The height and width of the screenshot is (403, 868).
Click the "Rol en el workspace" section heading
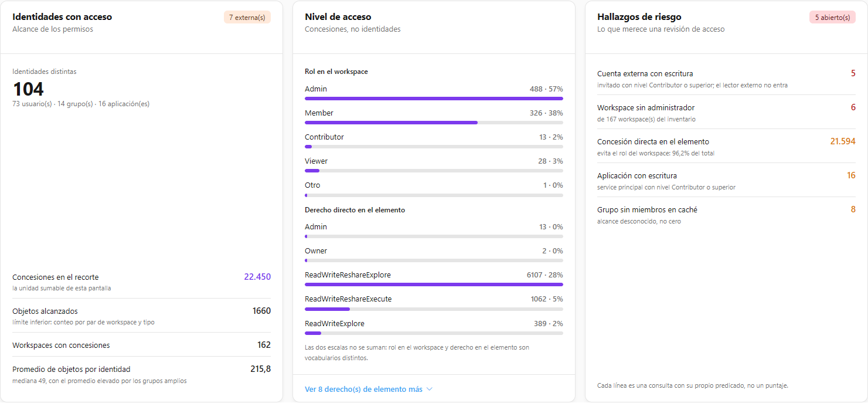[336, 72]
